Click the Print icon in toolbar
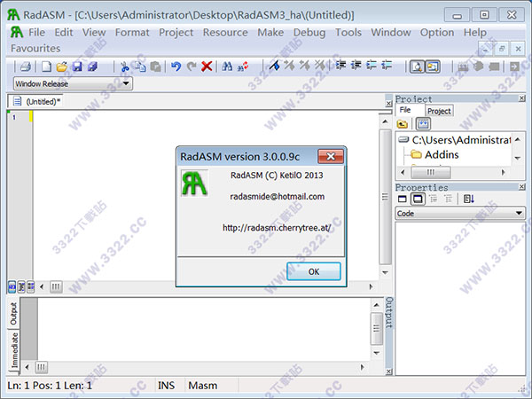 coord(25,66)
